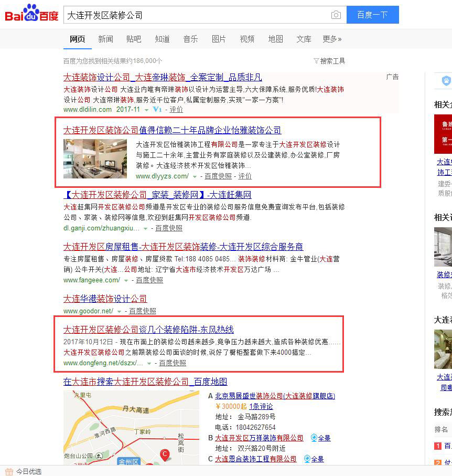Open map listing 大连开发区万祥装饰有限公司
The image size is (452, 476).
pyautogui.click(x=259, y=438)
